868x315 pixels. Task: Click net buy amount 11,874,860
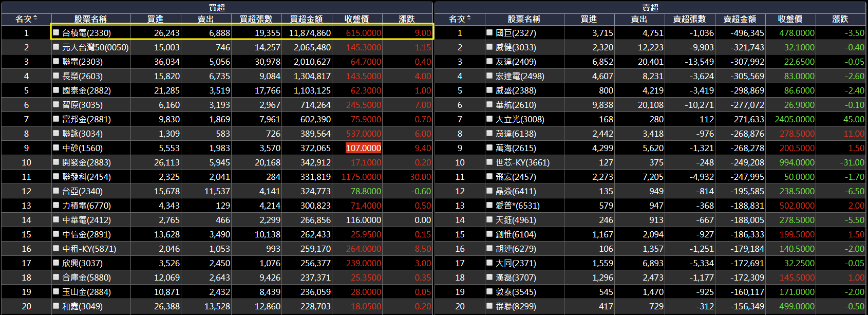click(x=310, y=33)
